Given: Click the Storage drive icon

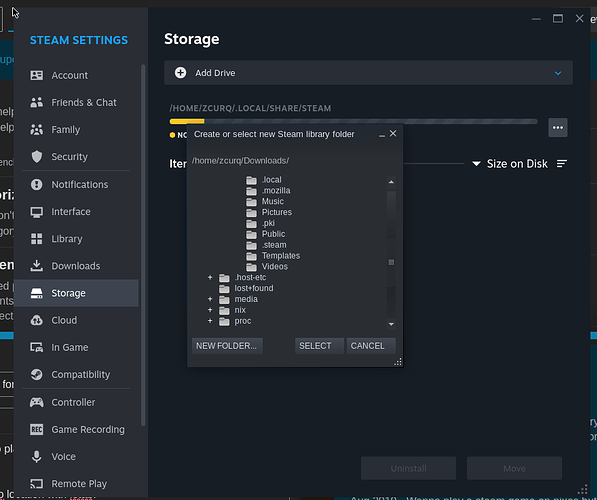Looking at the screenshot, I should coord(37,293).
